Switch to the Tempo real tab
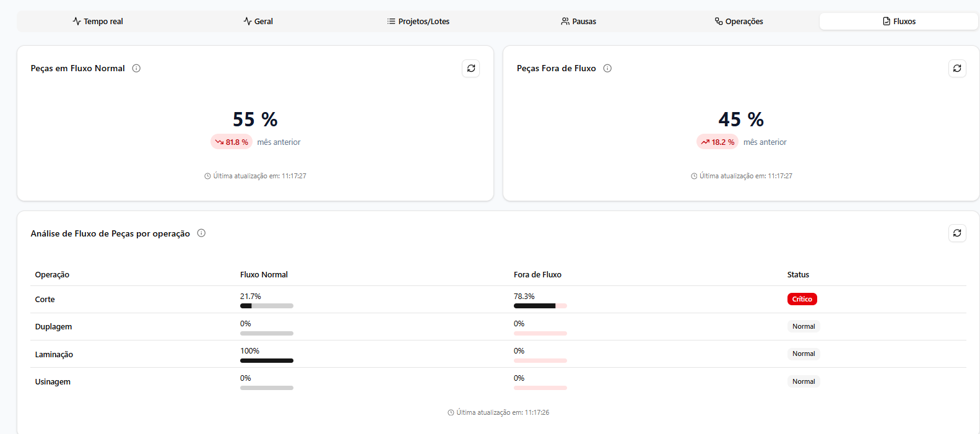This screenshot has height=434, width=980. [98, 21]
